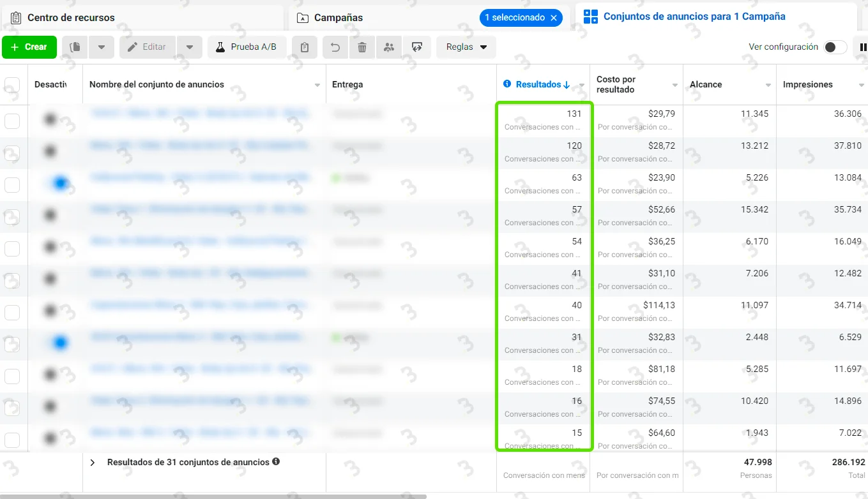Screen dimensions: 868x499
Task: Click the audience people icon in toolbar
Action: 389,47
